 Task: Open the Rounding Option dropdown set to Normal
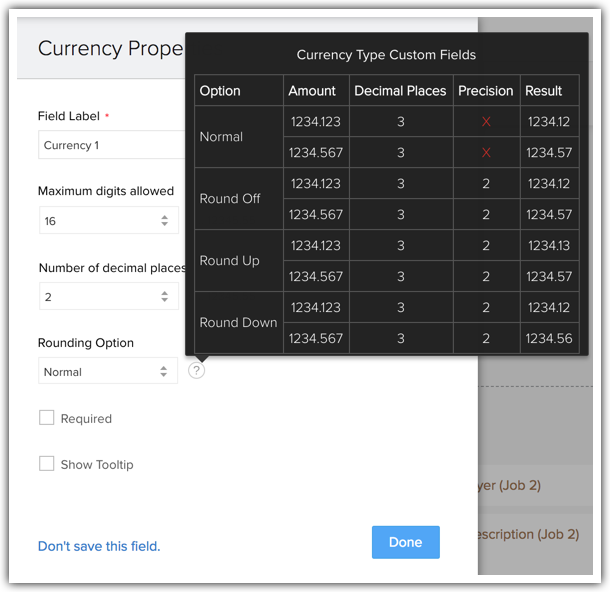108,371
